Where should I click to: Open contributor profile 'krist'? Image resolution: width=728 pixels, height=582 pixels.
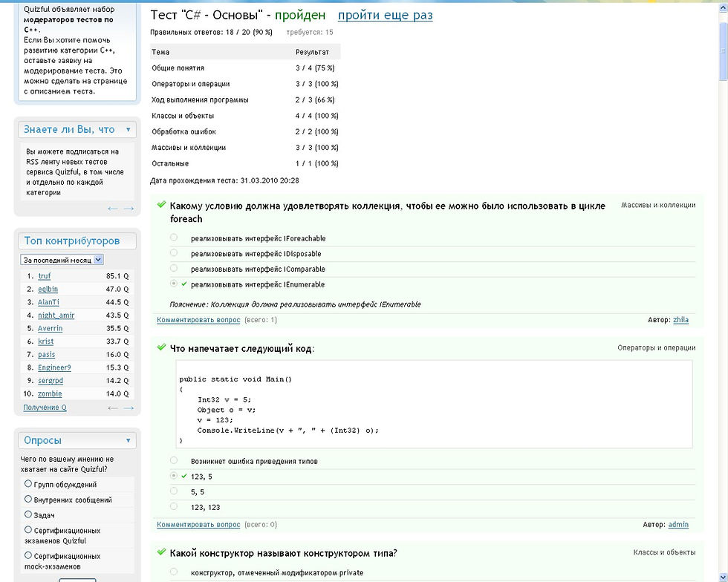point(45,341)
